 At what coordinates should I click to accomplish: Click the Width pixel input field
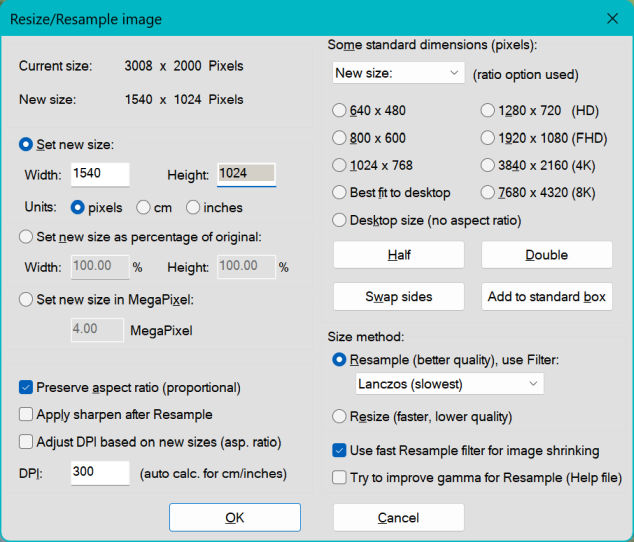100,174
